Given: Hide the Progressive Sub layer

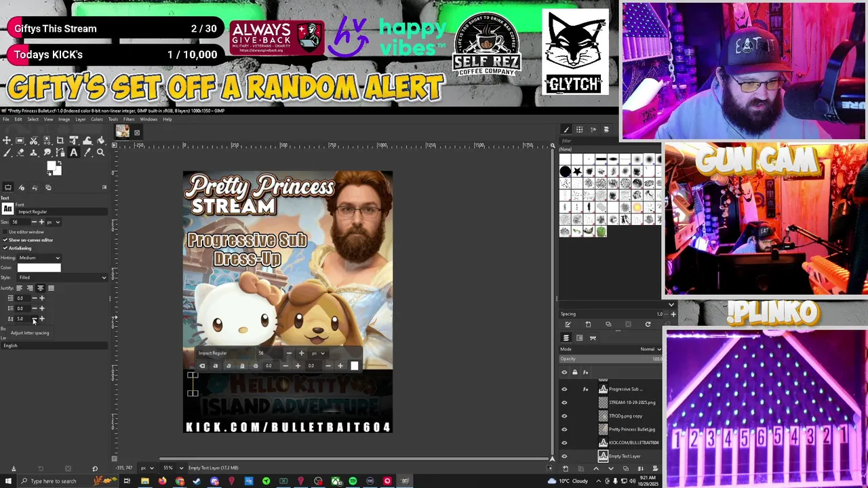Looking at the screenshot, I should (564, 389).
